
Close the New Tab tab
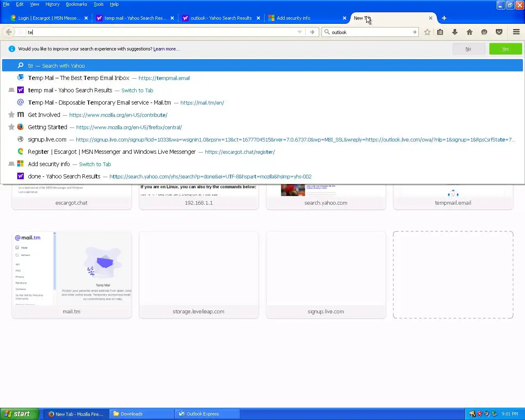pos(431,18)
